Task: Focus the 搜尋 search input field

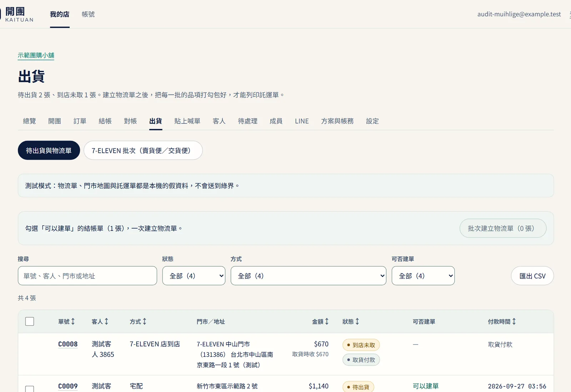Action: 87,276
